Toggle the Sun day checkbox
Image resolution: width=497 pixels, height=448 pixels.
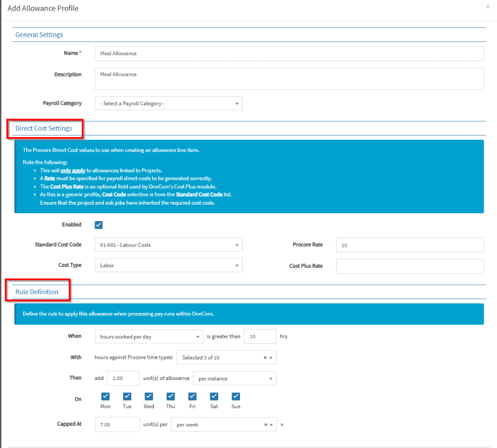point(236,396)
